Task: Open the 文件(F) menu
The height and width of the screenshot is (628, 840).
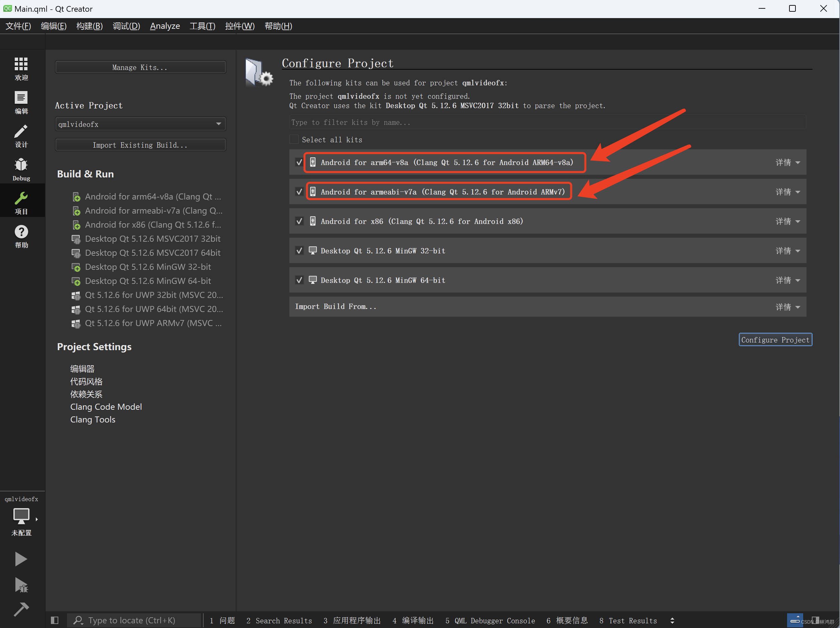Action: [18, 26]
